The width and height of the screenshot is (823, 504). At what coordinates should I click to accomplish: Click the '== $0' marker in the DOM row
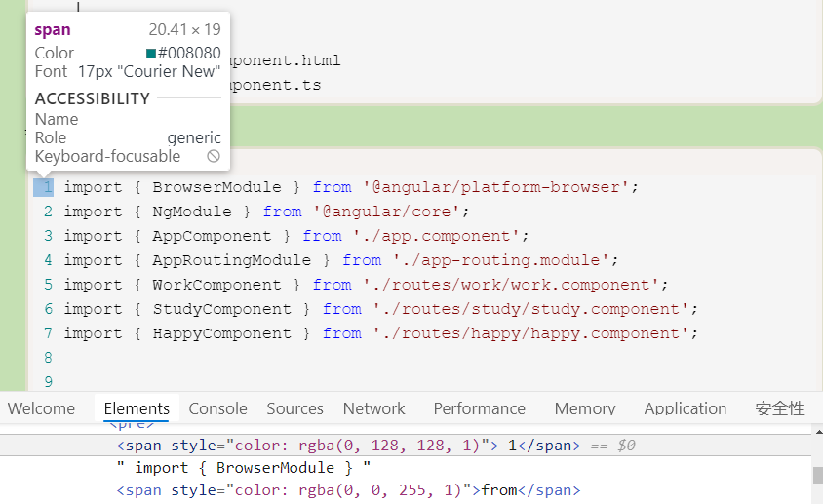tap(613, 446)
